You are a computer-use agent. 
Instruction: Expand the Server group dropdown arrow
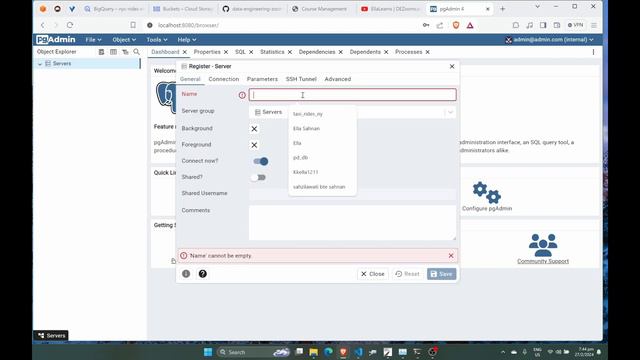point(450,112)
